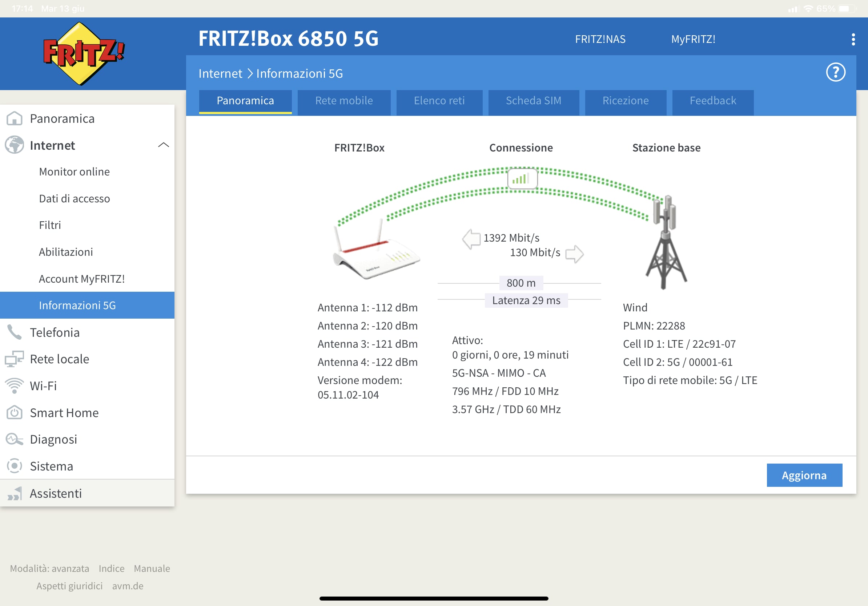Click the cellular signal bars in status bar
Screen dimensions: 868x606
pos(793,9)
